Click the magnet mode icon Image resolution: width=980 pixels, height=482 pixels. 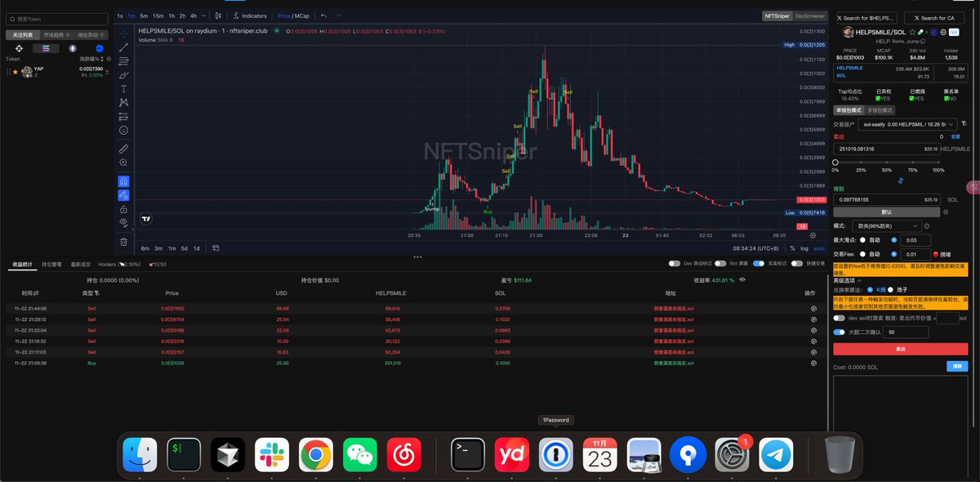click(x=123, y=181)
